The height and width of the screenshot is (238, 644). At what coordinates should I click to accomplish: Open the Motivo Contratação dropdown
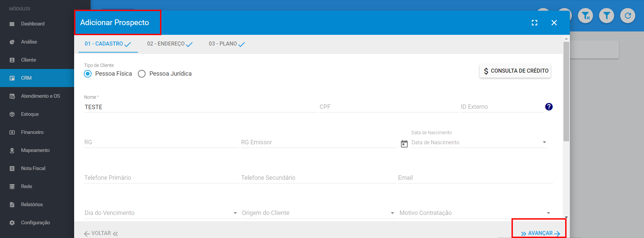tap(475, 213)
